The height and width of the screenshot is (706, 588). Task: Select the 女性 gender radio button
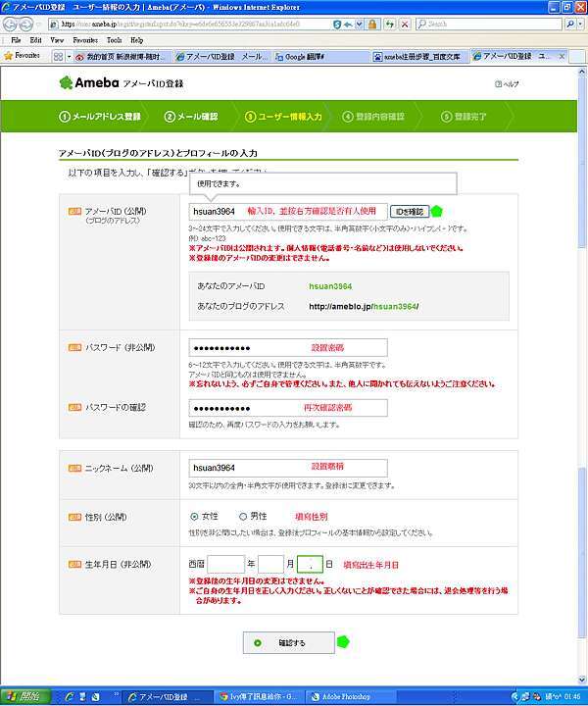(x=194, y=517)
